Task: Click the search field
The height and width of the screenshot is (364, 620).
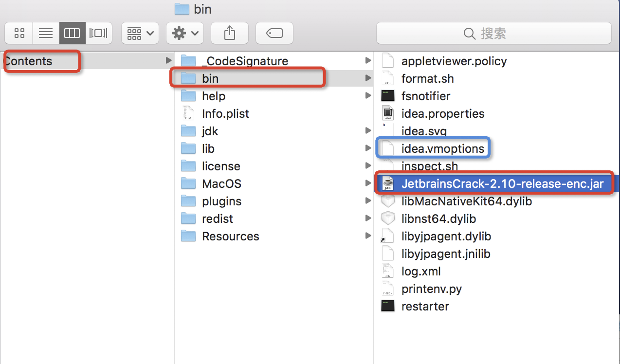Action: 493,33
